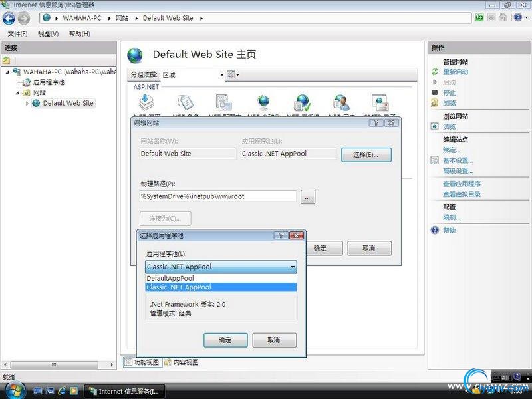Click the help button in the 选择应用程序池 title bar
This screenshot has width=532, height=399.
tap(281, 235)
